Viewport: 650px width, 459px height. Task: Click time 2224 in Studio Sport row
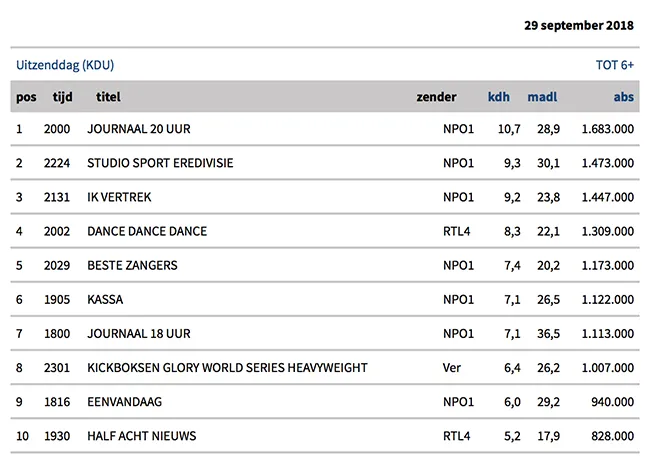click(57, 163)
